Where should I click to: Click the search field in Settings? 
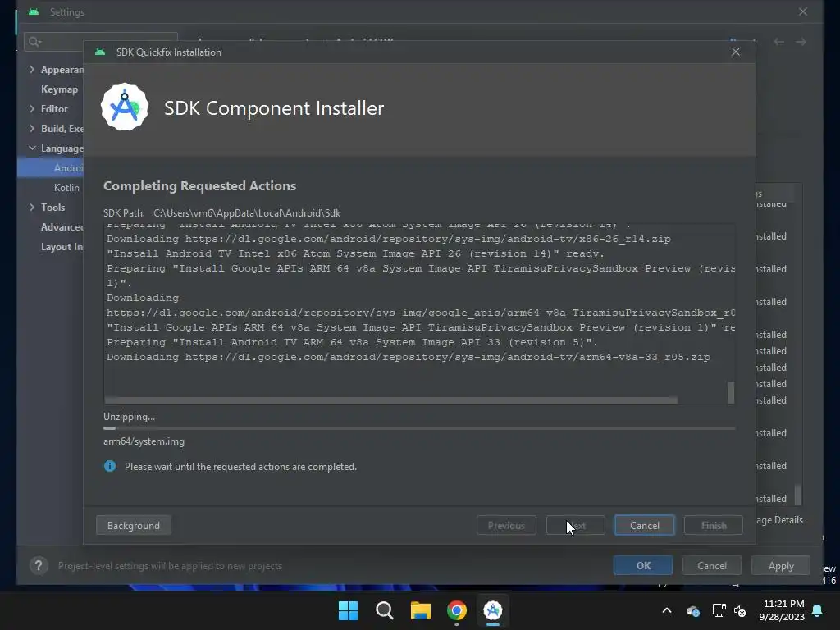[x=100, y=41]
